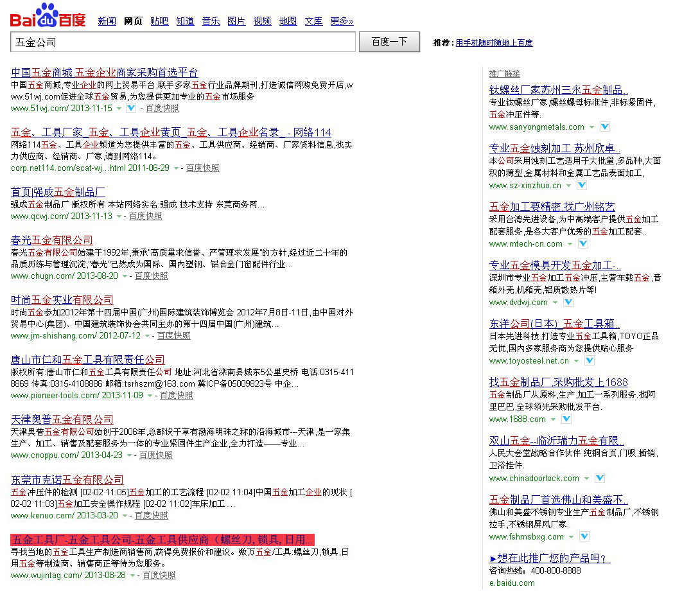Open the 春光五金有限公司 result link
This screenshot has height=607, width=700.
(x=52, y=240)
